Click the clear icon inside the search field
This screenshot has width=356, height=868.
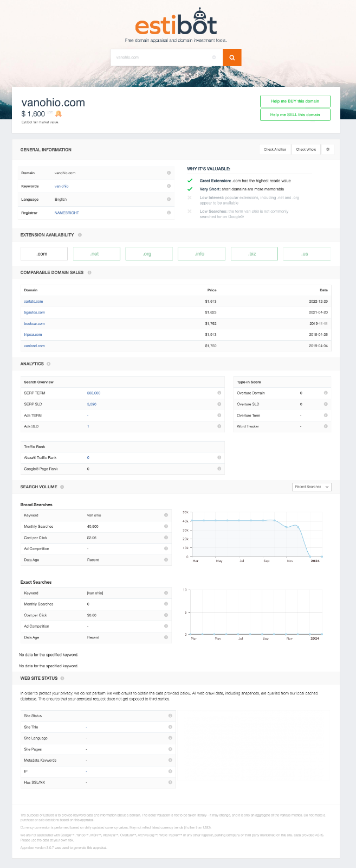[x=214, y=58]
